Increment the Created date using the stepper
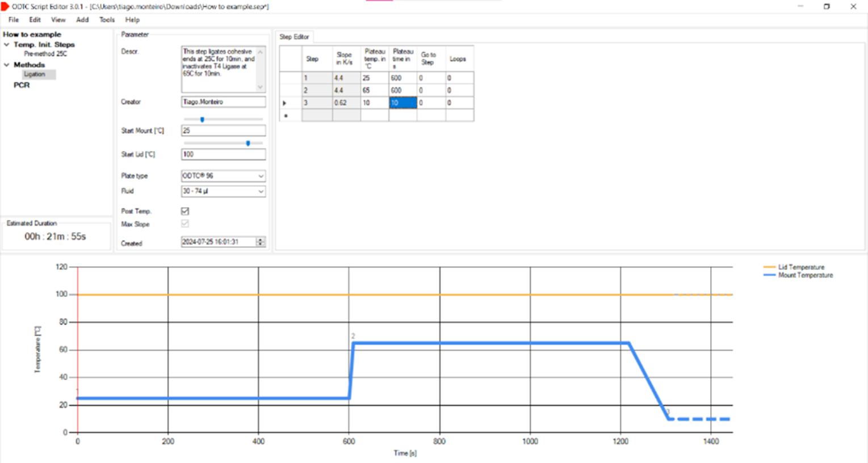This screenshot has width=868, height=463. coord(261,239)
